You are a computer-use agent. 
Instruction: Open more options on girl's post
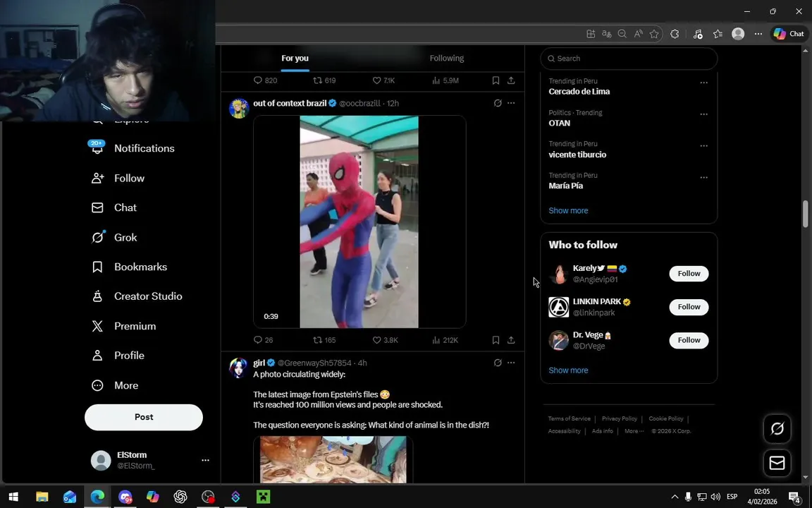tap(511, 363)
